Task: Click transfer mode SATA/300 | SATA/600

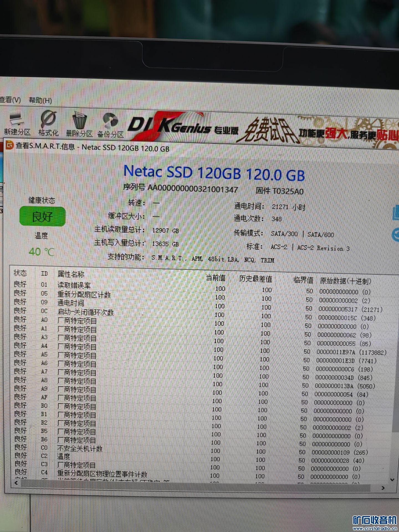Action: pyautogui.click(x=302, y=234)
